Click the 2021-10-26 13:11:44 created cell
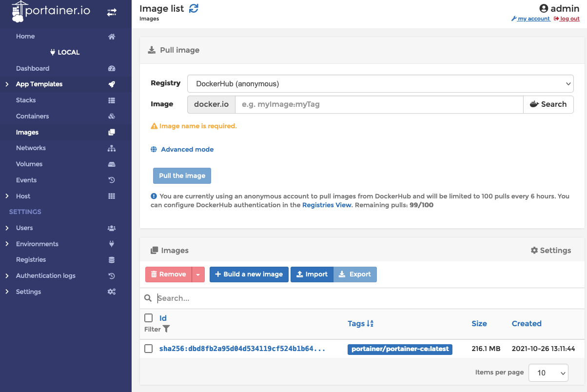The image size is (587, 392). pos(543,349)
